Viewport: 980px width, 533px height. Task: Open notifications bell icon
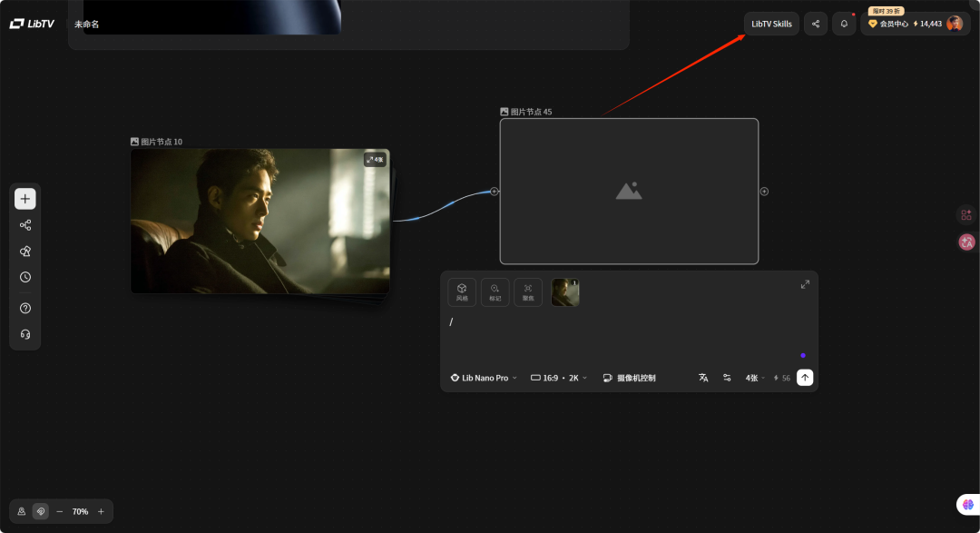(x=844, y=24)
